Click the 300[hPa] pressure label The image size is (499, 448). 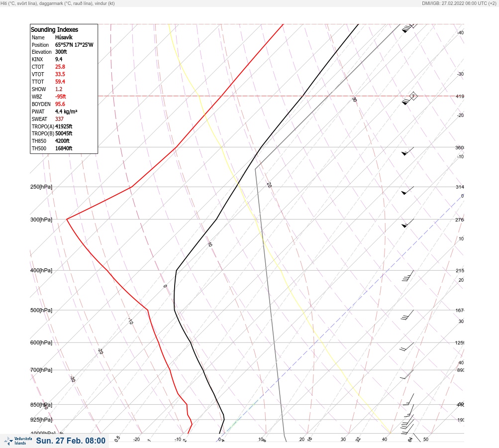pyautogui.click(x=41, y=220)
